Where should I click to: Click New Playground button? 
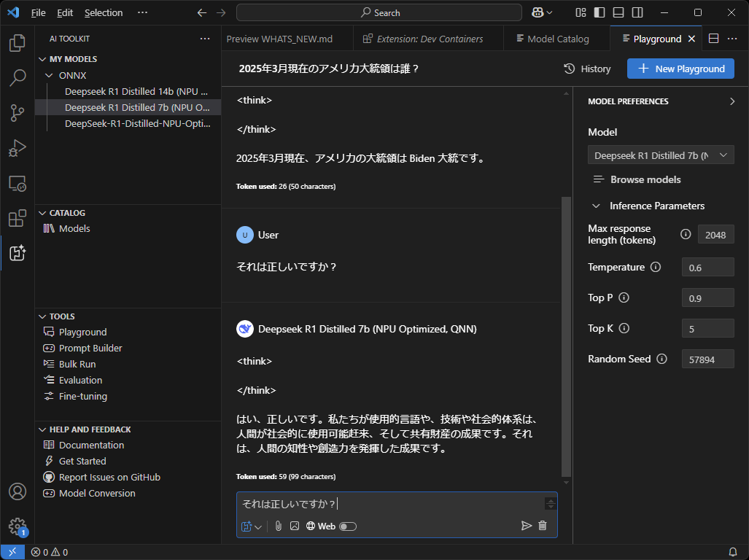(x=680, y=69)
